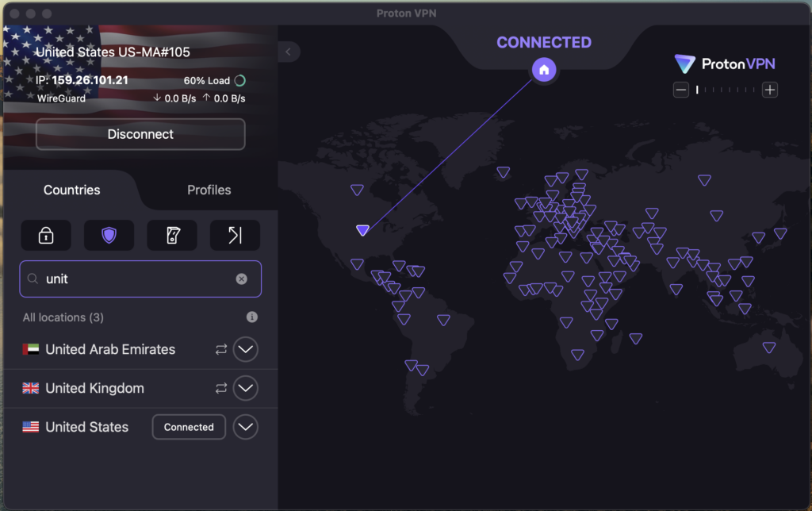Select the Iceland server marker
The width and height of the screenshot is (812, 511).
(x=503, y=172)
